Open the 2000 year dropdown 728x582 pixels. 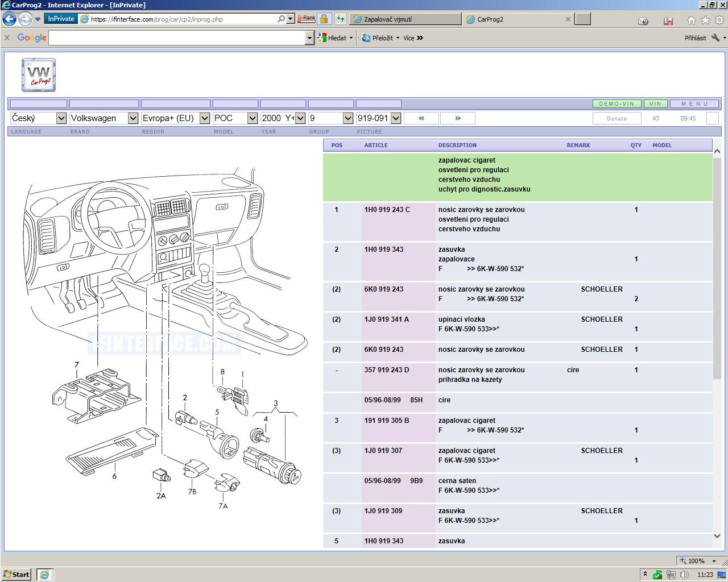coord(283,118)
